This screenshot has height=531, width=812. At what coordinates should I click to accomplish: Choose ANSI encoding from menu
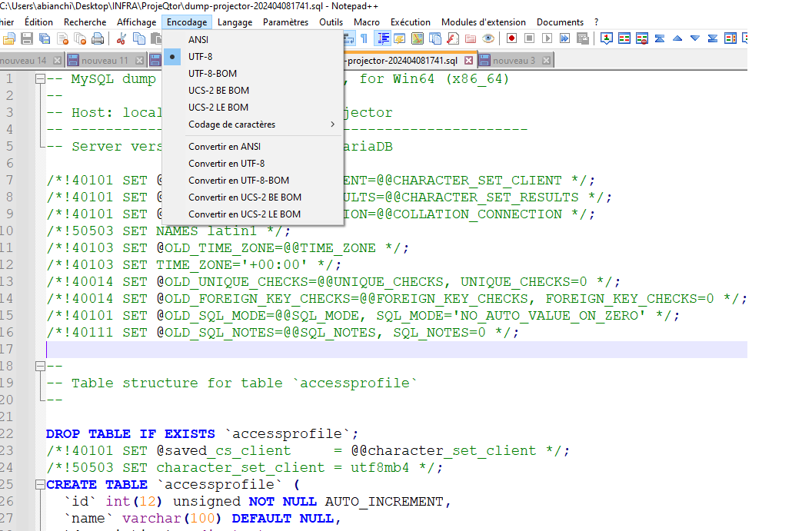pos(198,39)
